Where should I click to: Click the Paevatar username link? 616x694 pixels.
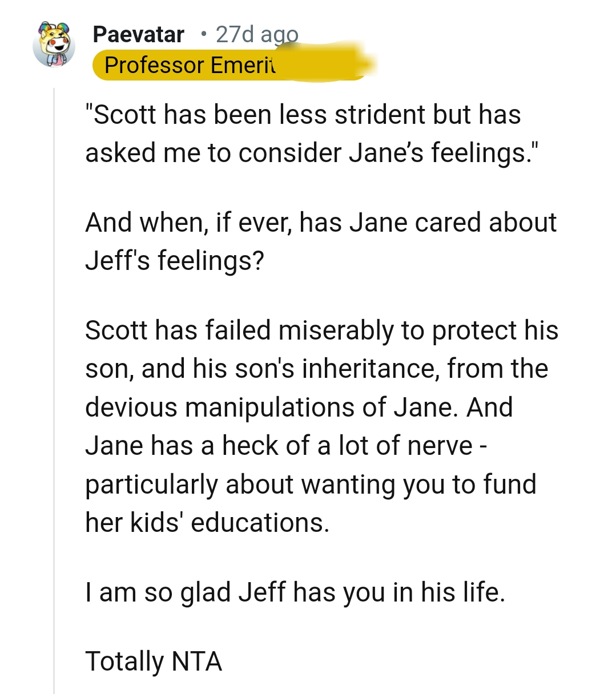click(x=138, y=34)
